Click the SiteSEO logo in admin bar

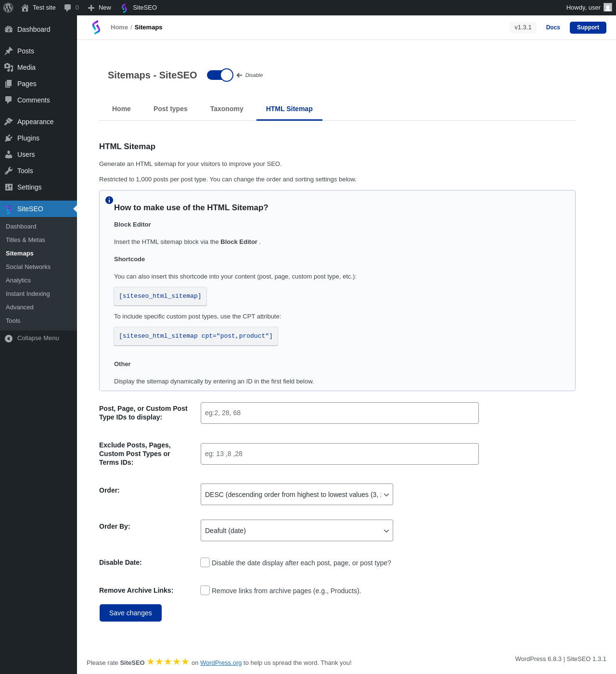125,8
